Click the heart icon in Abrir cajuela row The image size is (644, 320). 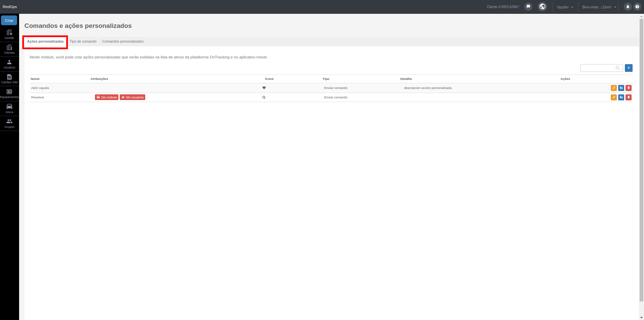(x=264, y=88)
